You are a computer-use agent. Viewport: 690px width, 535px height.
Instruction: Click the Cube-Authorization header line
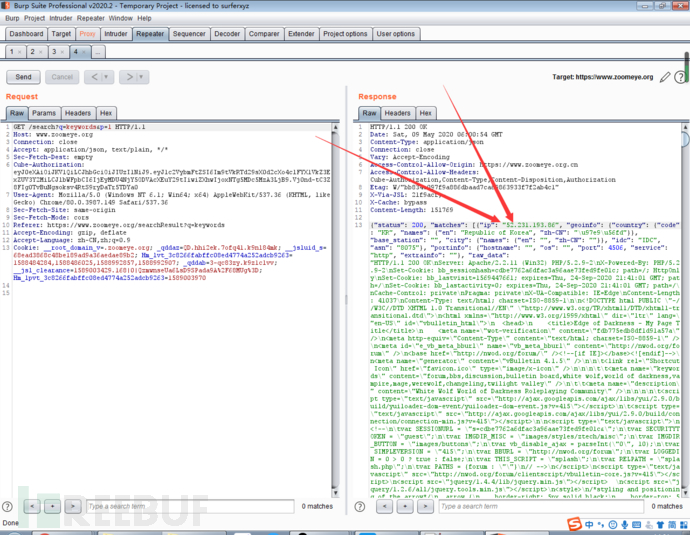click(48, 165)
